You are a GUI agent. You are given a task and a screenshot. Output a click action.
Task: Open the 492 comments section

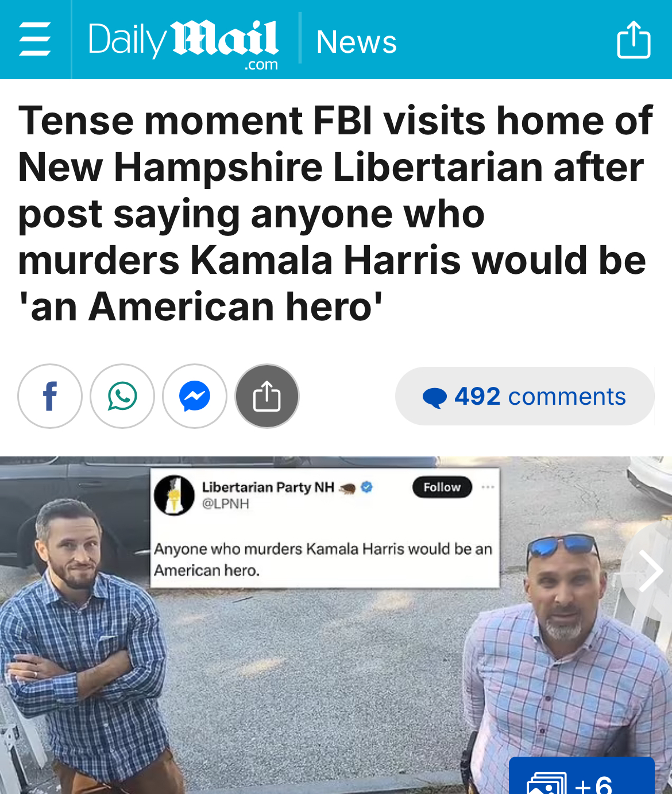(x=524, y=396)
